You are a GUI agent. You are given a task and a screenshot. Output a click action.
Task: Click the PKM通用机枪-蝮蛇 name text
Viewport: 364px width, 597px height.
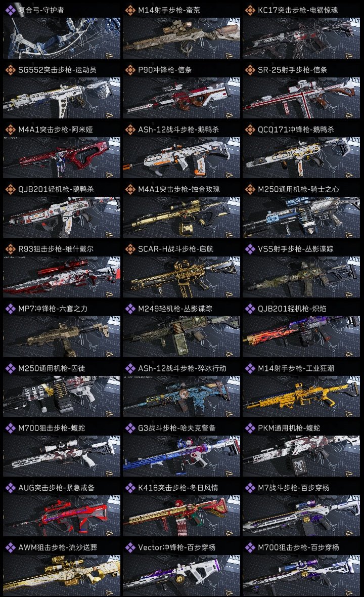click(x=289, y=428)
